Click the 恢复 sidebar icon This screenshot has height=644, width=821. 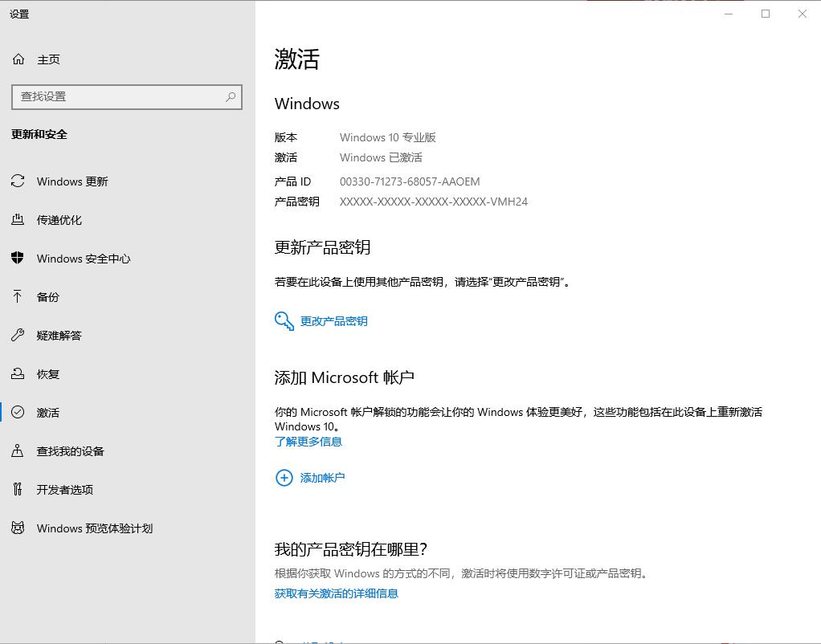click(18, 374)
